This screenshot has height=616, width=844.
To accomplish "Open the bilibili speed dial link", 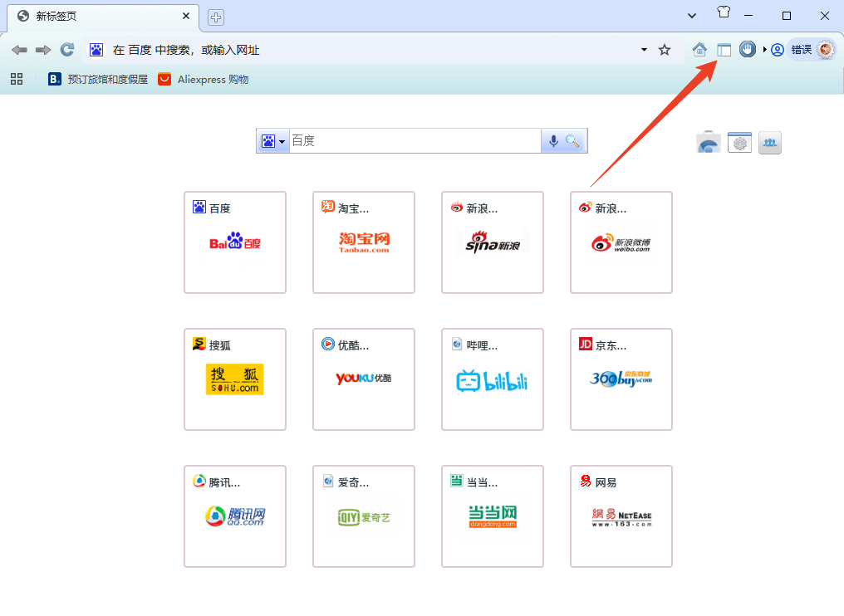I will [492, 379].
